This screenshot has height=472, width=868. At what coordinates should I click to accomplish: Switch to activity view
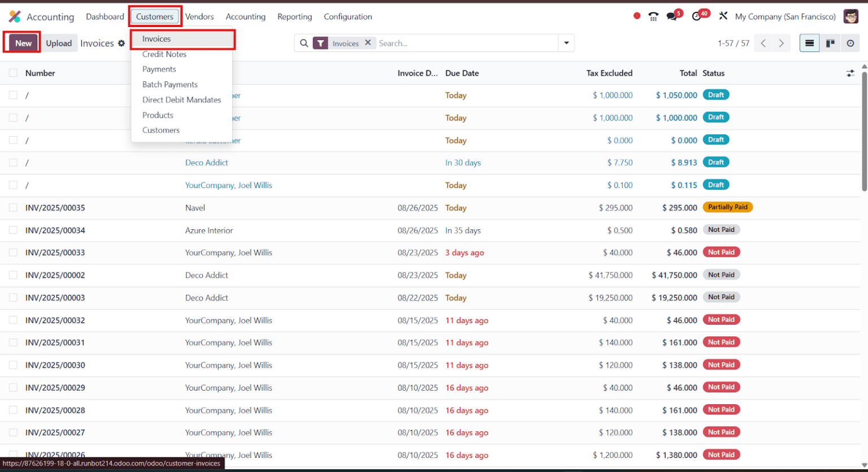coord(850,43)
